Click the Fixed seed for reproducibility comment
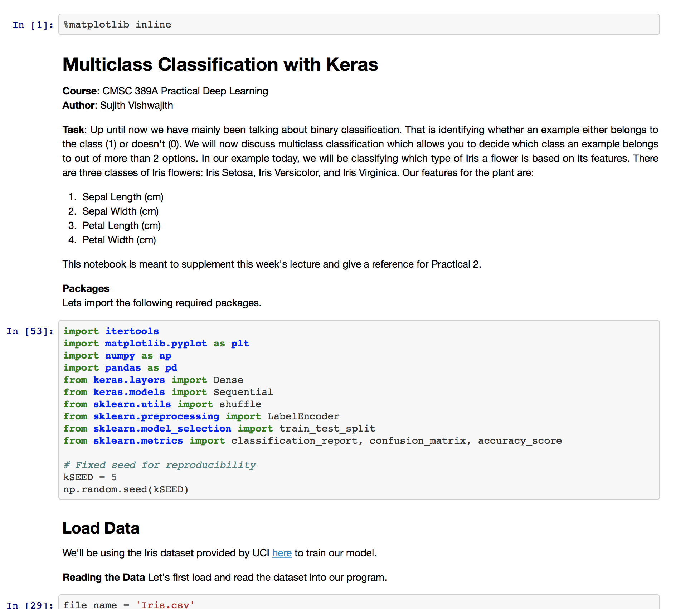Viewport: 700px width, 609px height. pyautogui.click(x=160, y=465)
